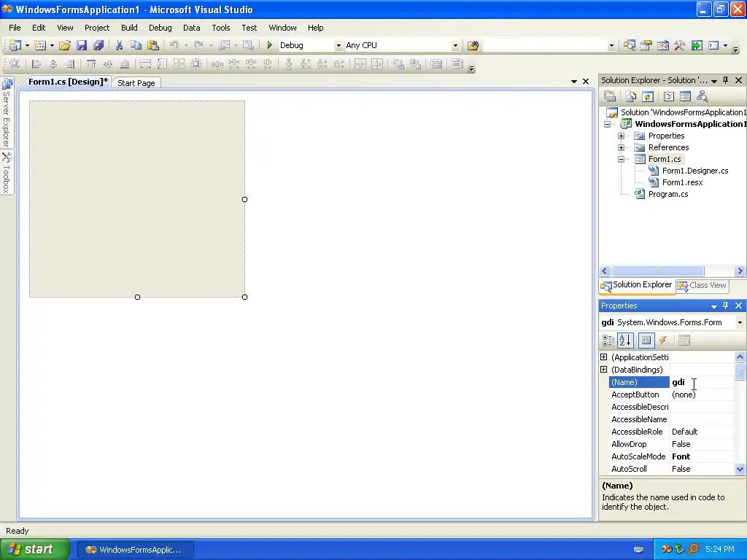The width and height of the screenshot is (747, 560).
Task: Open the Properties object selector dropdown
Action: [740, 322]
